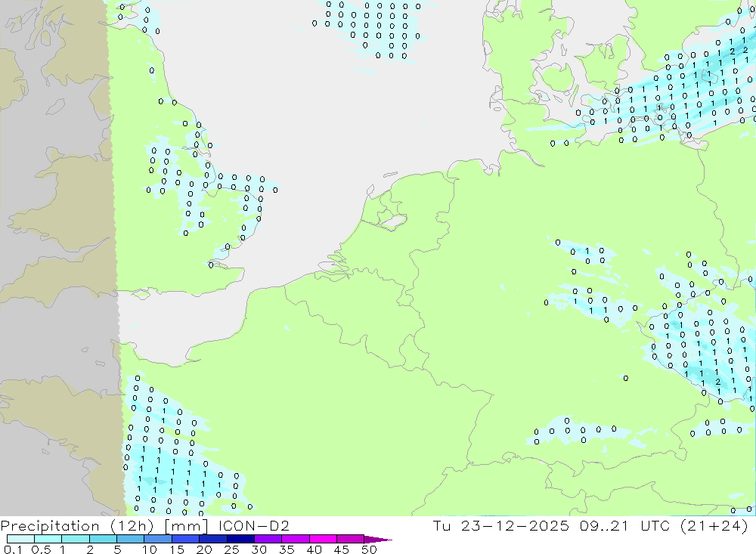Click the 25–30 mm navy legend swatch
This screenshot has width=756, height=554.
pos(240,539)
